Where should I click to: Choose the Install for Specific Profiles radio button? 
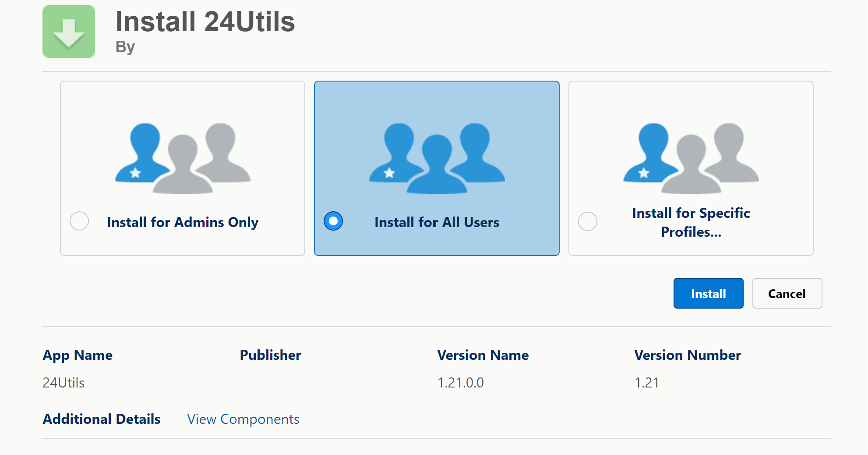pos(587,221)
